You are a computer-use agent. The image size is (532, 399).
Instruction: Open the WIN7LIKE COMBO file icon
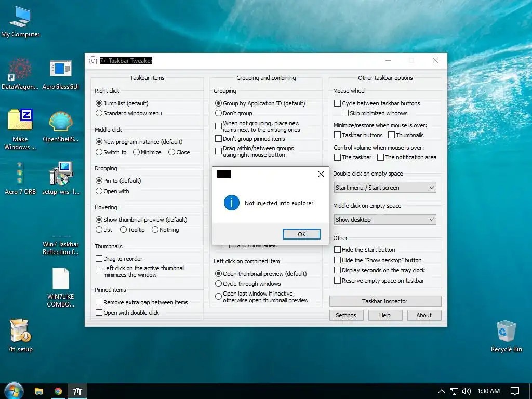60,288
